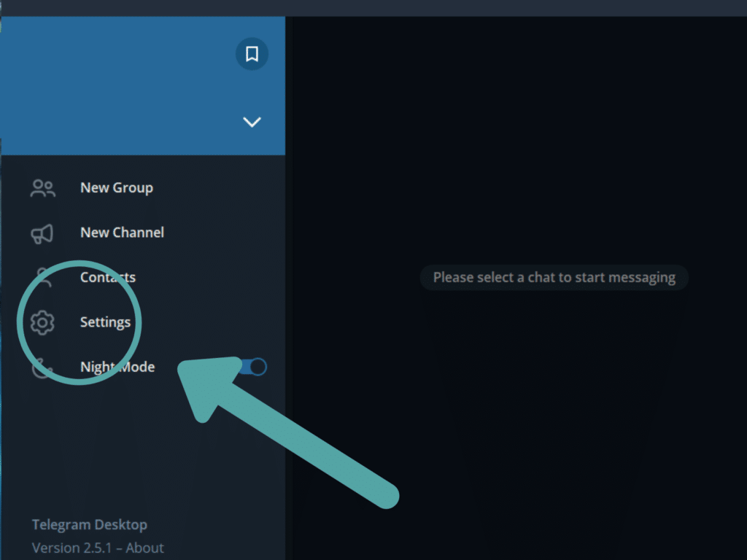The height and width of the screenshot is (560, 747).
Task: Click the New Group people icon
Action: (43, 188)
